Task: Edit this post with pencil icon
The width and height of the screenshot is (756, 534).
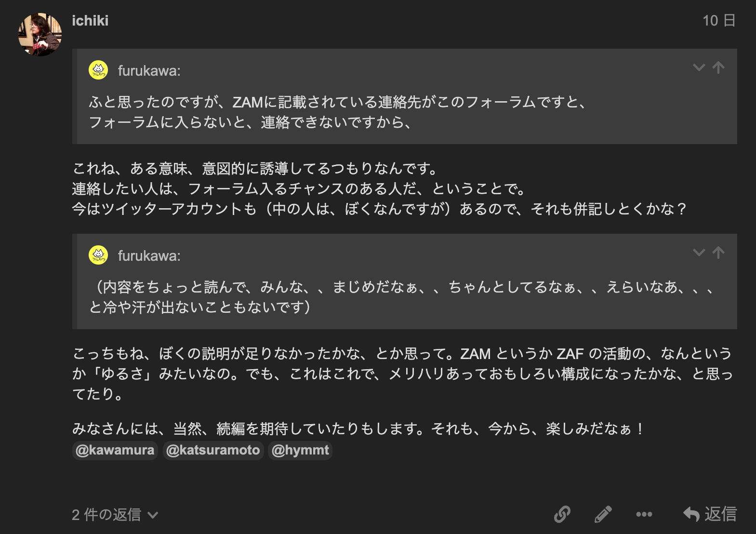Action: pos(603,514)
